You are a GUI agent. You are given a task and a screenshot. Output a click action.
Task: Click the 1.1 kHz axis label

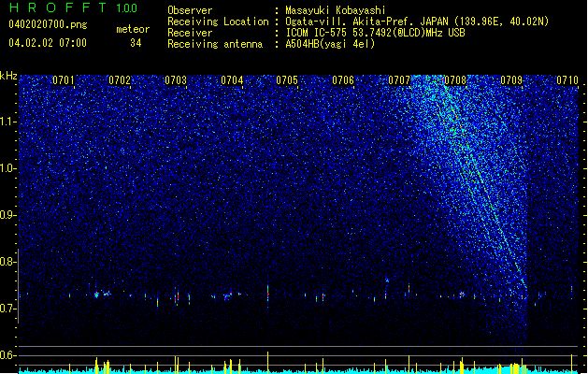pos(8,122)
